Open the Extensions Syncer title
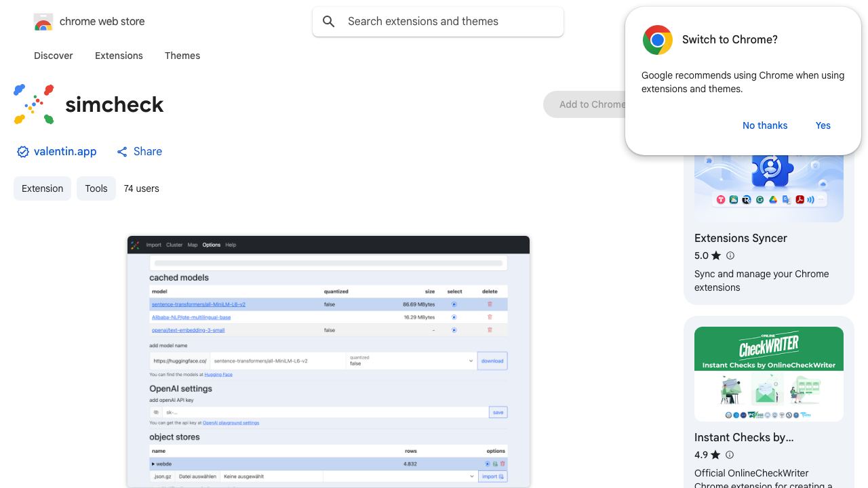868x488 pixels. pos(741,239)
